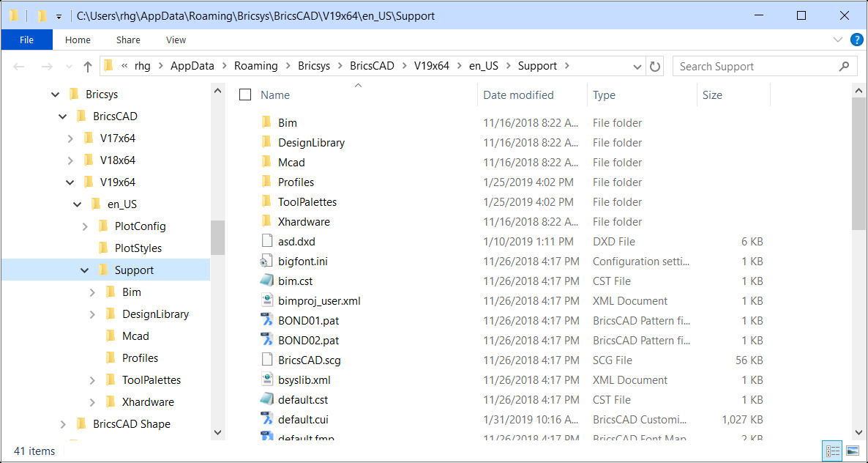Click the Profiles folder icon in file list
The width and height of the screenshot is (868, 463).
click(x=267, y=182)
